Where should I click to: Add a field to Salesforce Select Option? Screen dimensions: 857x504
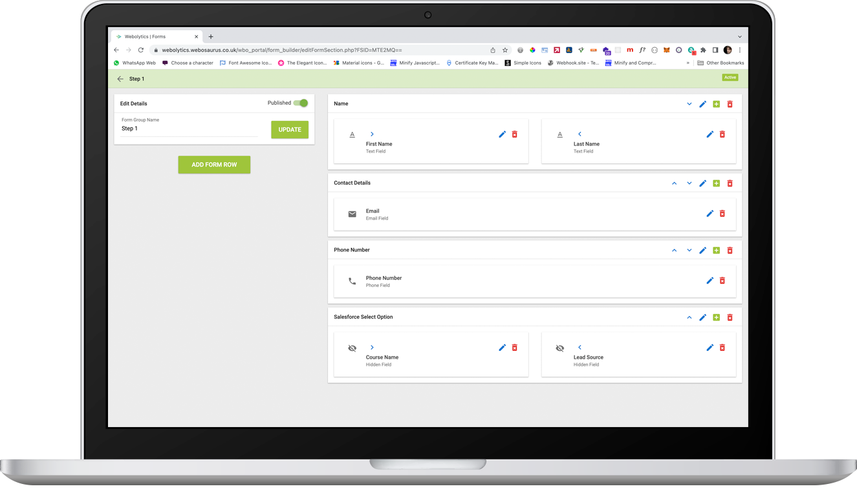716,317
